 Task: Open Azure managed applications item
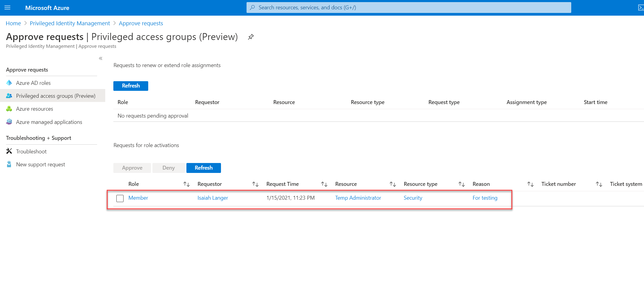click(53, 122)
